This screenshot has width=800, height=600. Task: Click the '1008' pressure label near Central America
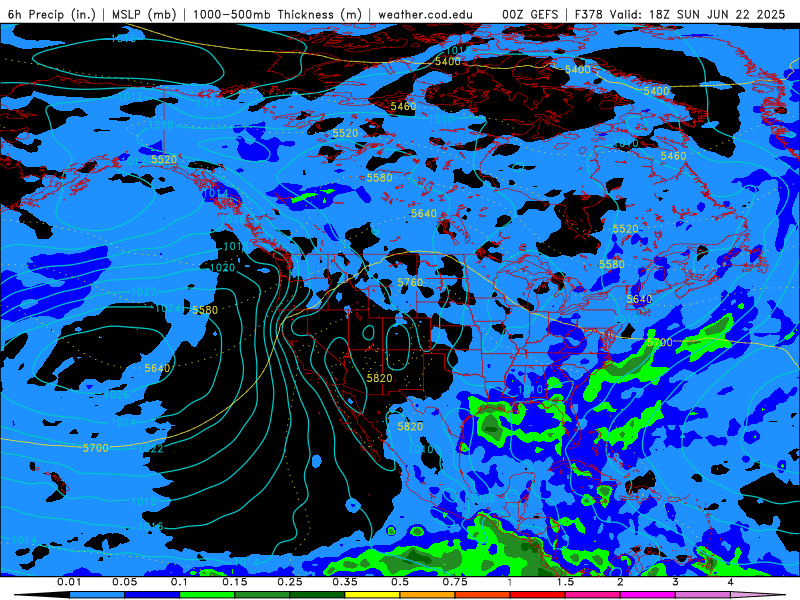click(x=481, y=498)
